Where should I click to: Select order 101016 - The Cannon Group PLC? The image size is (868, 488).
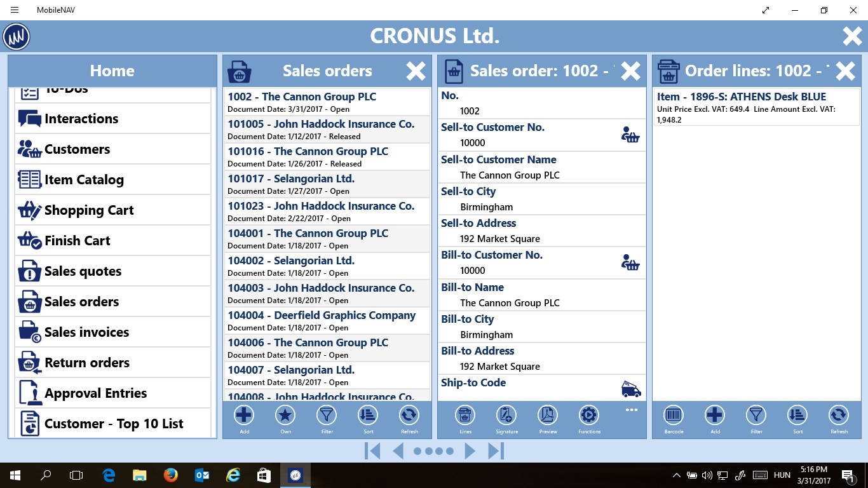pos(327,157)
